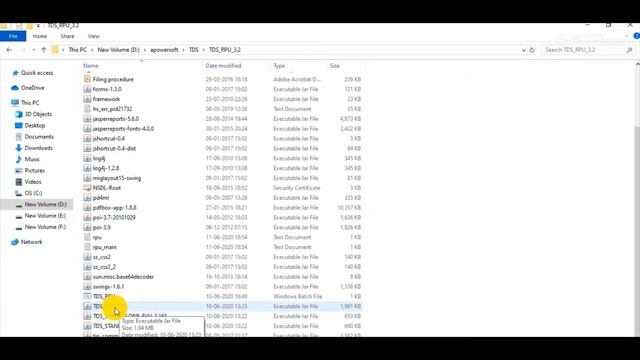The width and height of the screenshot is (640, 360).
Task: Open OneDrive in navigation pane
Action: 32,88
